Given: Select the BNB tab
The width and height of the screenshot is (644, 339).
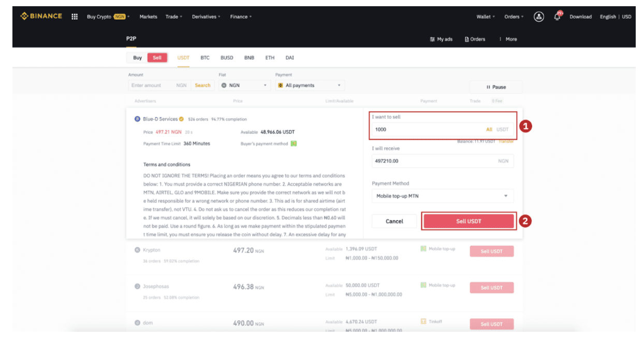Looking at the screenshot, I should click(x=249, y=58).
